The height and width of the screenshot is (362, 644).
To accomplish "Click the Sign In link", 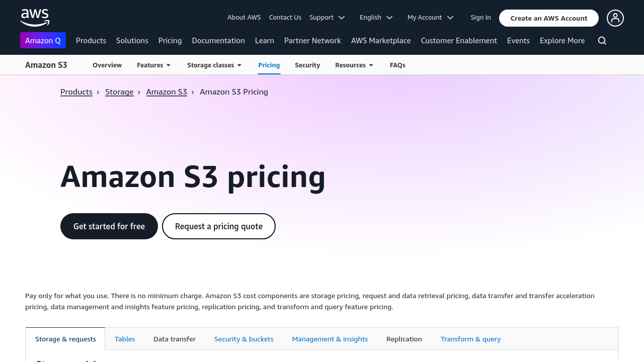I will [x=480, y=18].
